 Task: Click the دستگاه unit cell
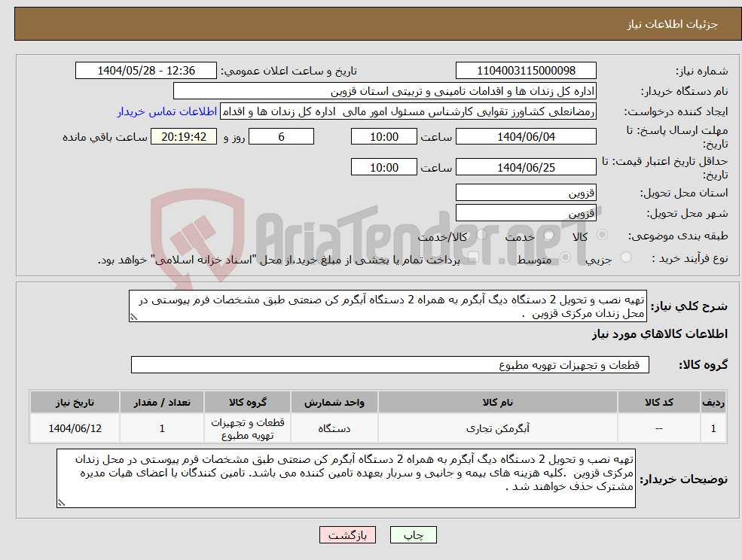point(334,428)
